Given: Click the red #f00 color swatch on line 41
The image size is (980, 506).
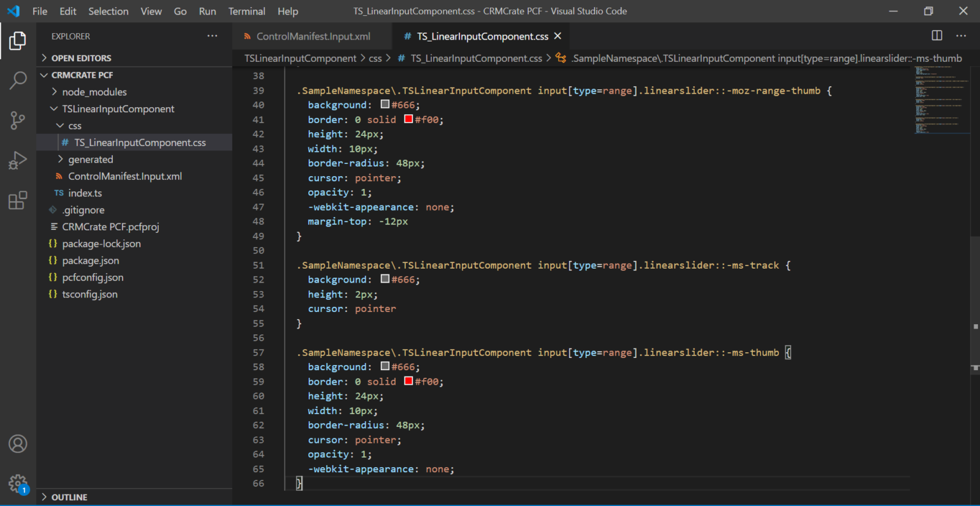Looking at the screenshot, I should 408,119.
